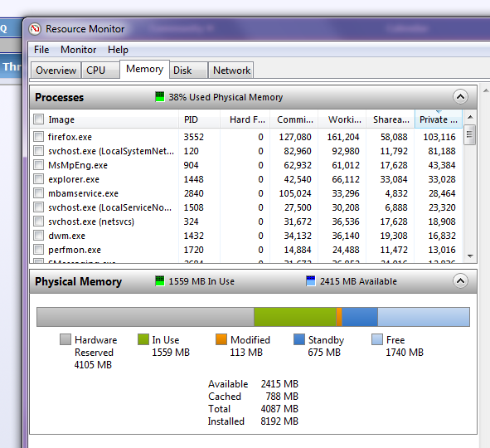Click the 105,024 commit value for mbamservice
The image size is (490, 448).
tap(294, 193)
